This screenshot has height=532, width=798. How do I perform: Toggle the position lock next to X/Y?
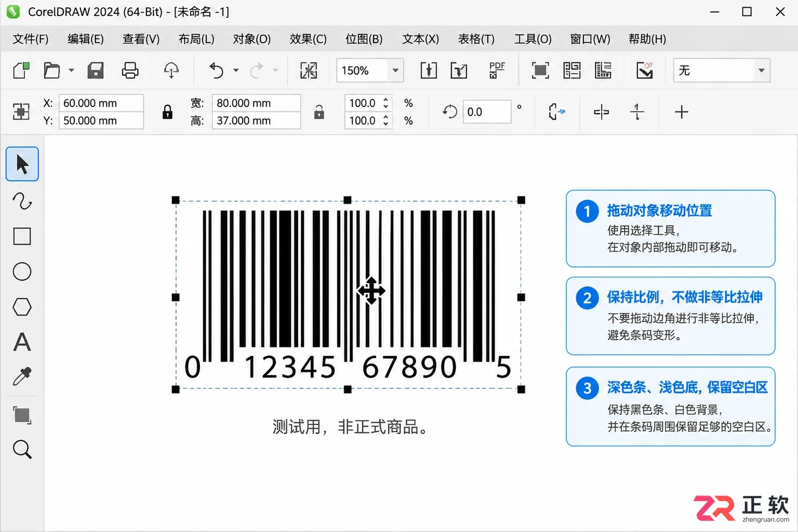pos(167,112)
